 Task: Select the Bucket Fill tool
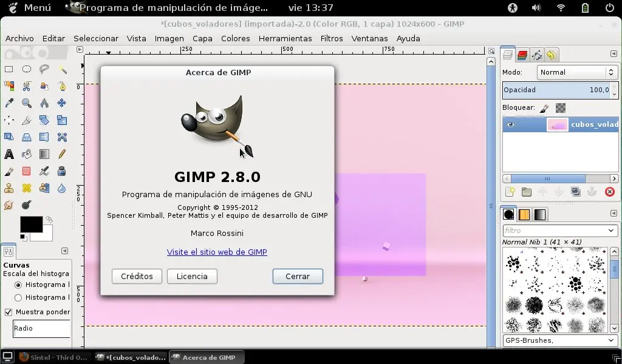(27, 154)
